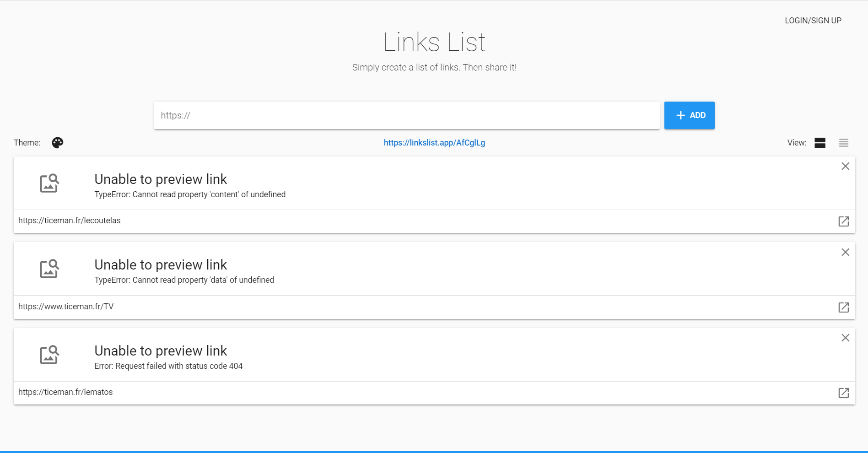
Task: Remove the ticeman.fr/TV link card
Action: click(845, 252)
